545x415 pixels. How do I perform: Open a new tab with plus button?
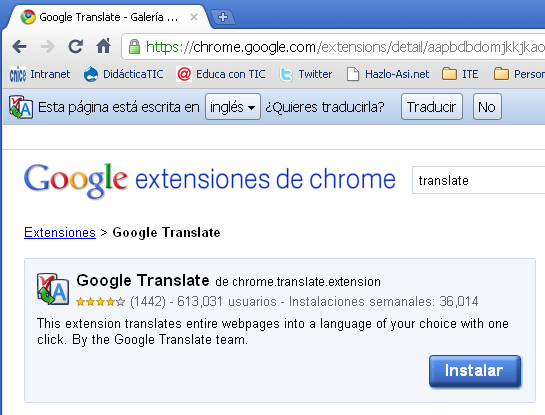(223, 17)
